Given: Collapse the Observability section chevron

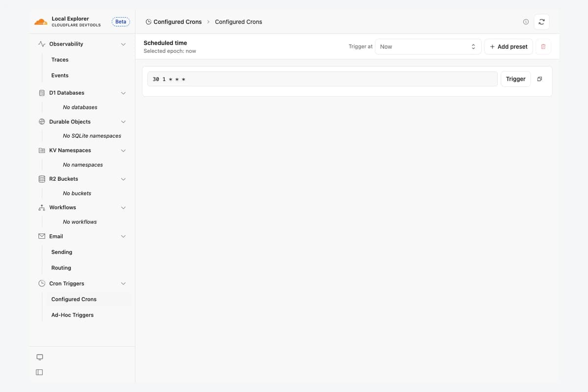Looking at the screenshot, I should [x=123, y=44].
